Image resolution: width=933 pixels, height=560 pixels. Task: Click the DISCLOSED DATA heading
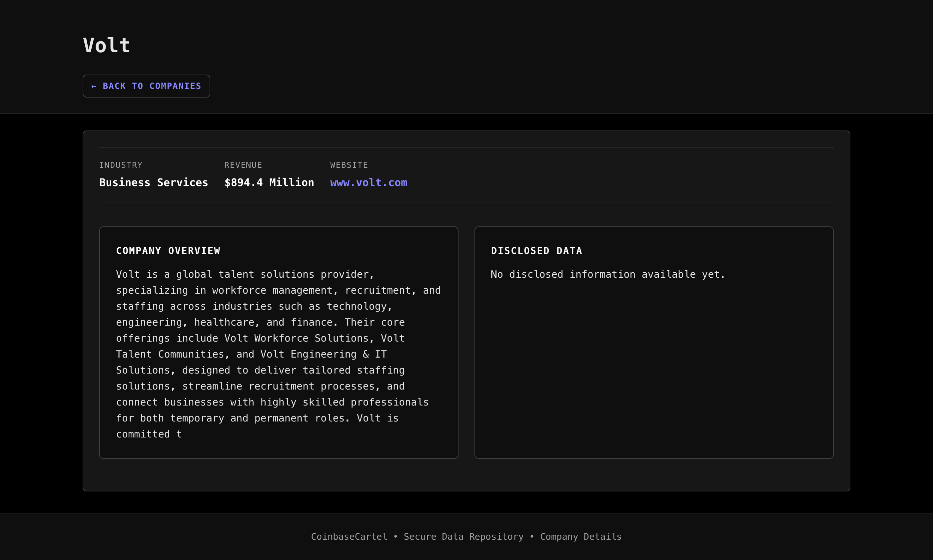536,251
